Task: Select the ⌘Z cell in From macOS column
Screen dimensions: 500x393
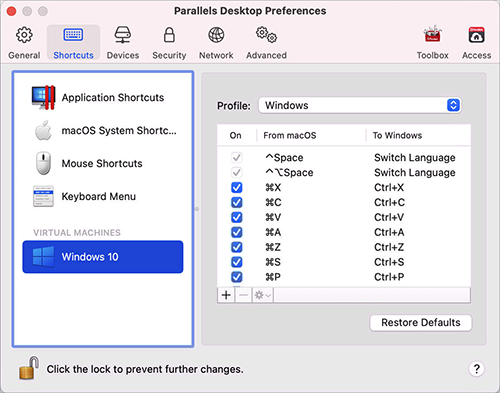Action: pos(273,247)
